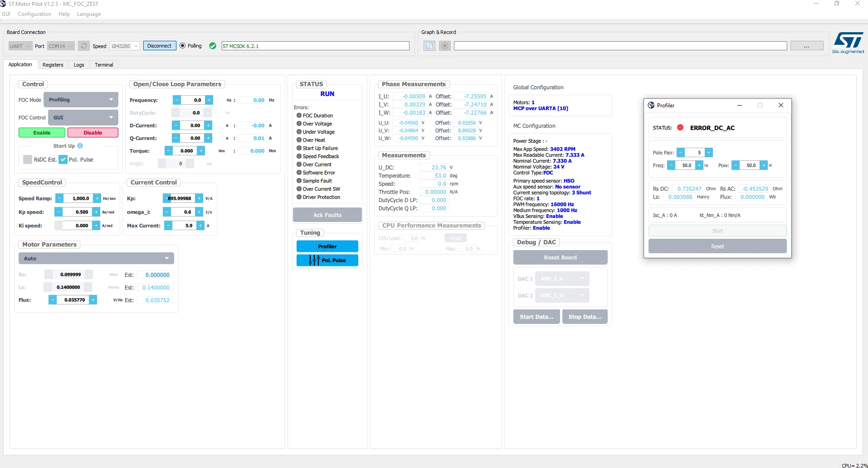Check the RsDC Est. checkbox
Screen dimensions: 868x468
(x=28, y=159)
